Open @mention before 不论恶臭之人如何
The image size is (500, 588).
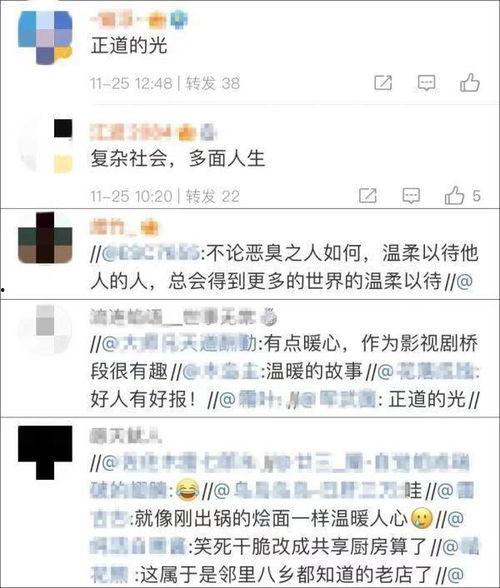pos(151,253)
